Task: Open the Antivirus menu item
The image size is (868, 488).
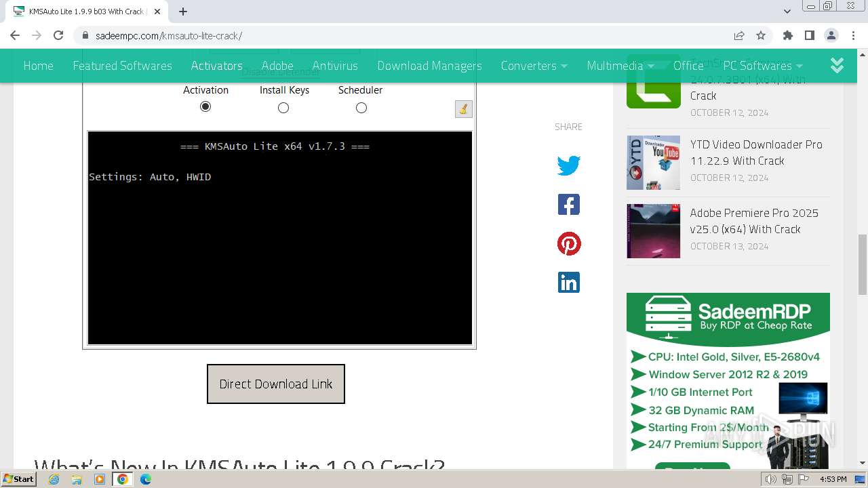Action: [335, 66]
